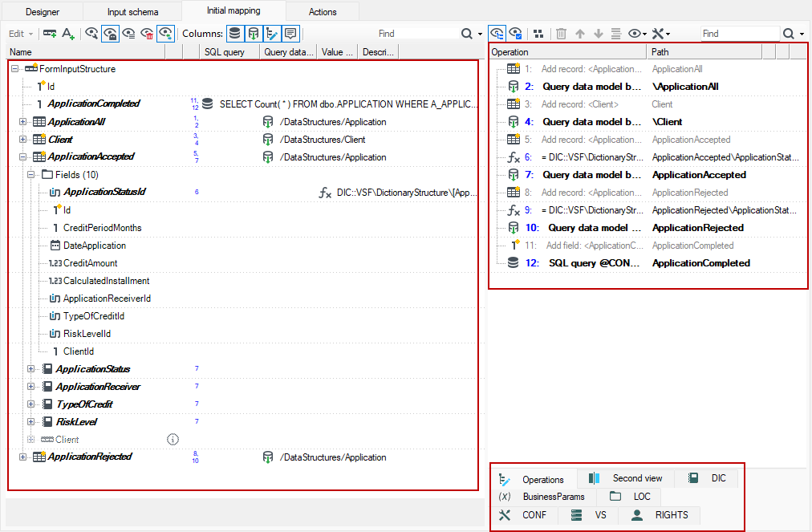Screen dimensions: 812x532
Task: Open the Edit dropdown menu
Action: point(21,34)
